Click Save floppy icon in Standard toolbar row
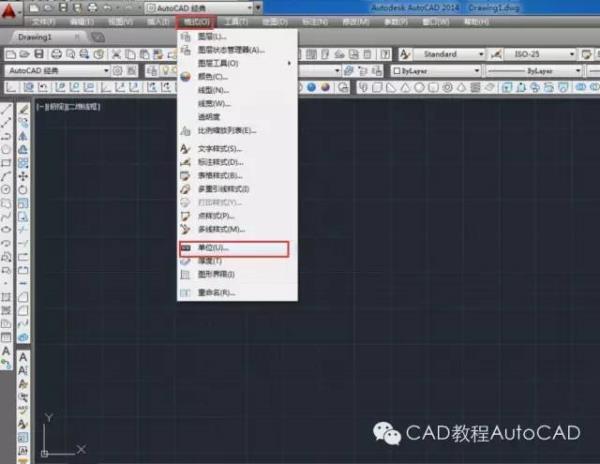 pyautogui.click(x=39, y=54)
